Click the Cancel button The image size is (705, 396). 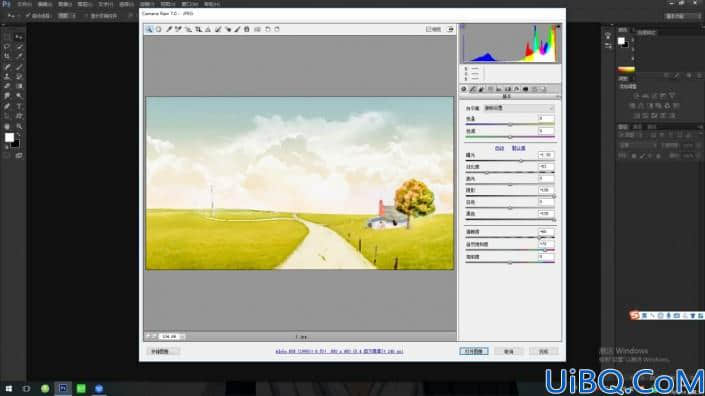click(509, 352)
